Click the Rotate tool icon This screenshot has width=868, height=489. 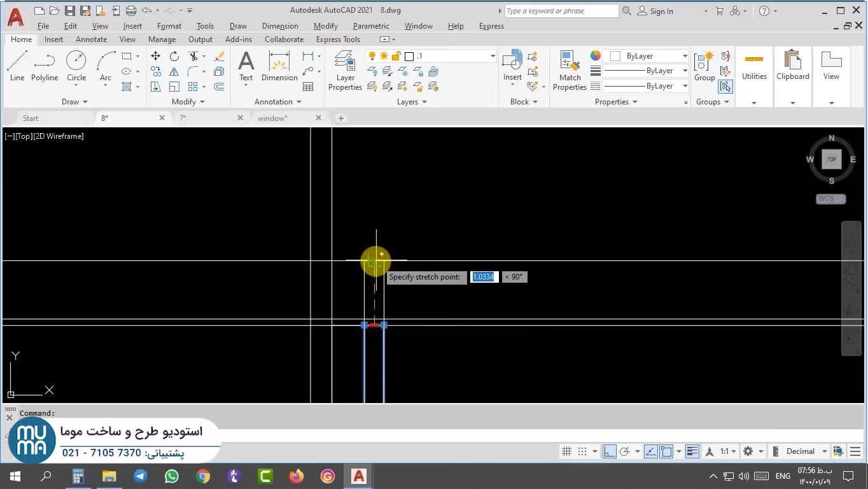click(174, 56)
